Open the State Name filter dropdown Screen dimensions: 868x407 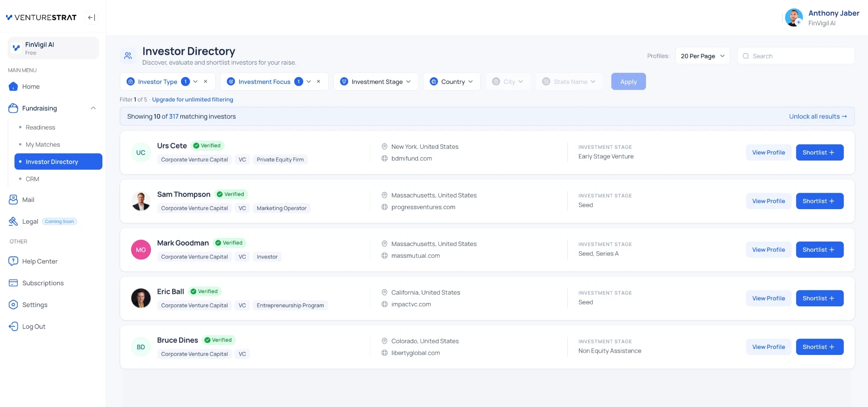click(569, 82)
